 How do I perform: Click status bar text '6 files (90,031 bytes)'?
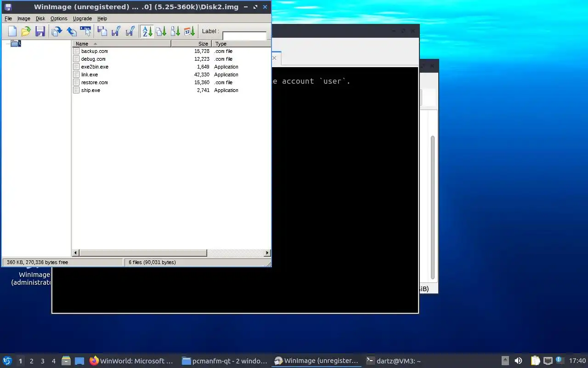[152, 262]
